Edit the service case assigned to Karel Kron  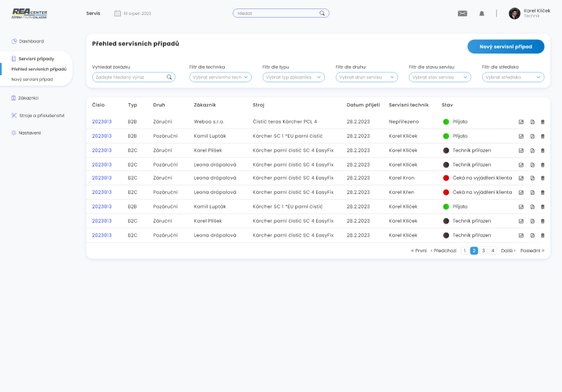point(521,178)
